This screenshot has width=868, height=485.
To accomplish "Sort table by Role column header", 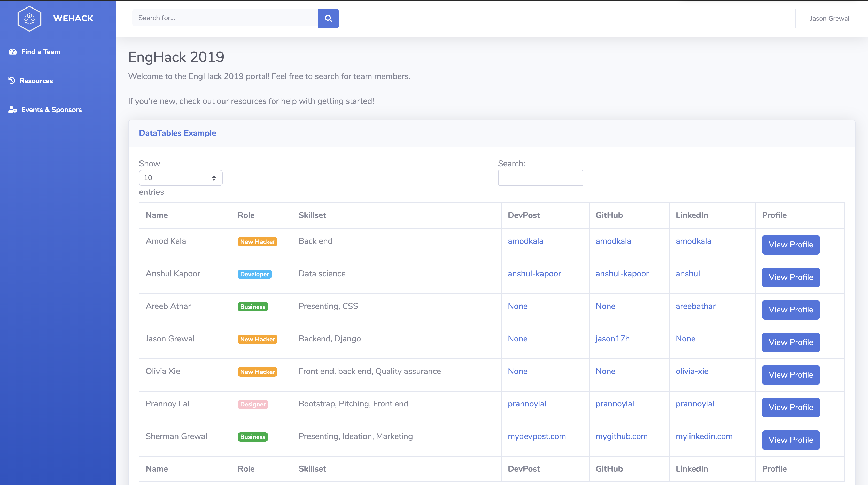I will pyautogui.click(x=246, y=215).
